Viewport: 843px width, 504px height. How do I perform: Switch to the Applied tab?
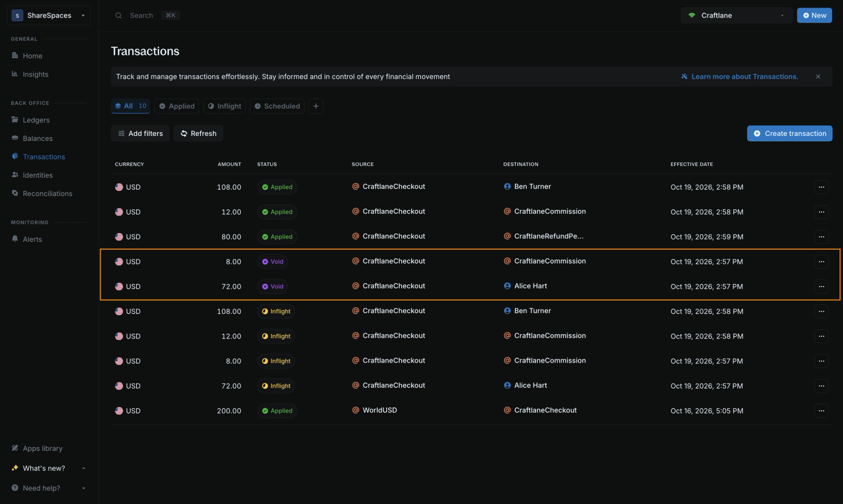click(x=177, y=106)
